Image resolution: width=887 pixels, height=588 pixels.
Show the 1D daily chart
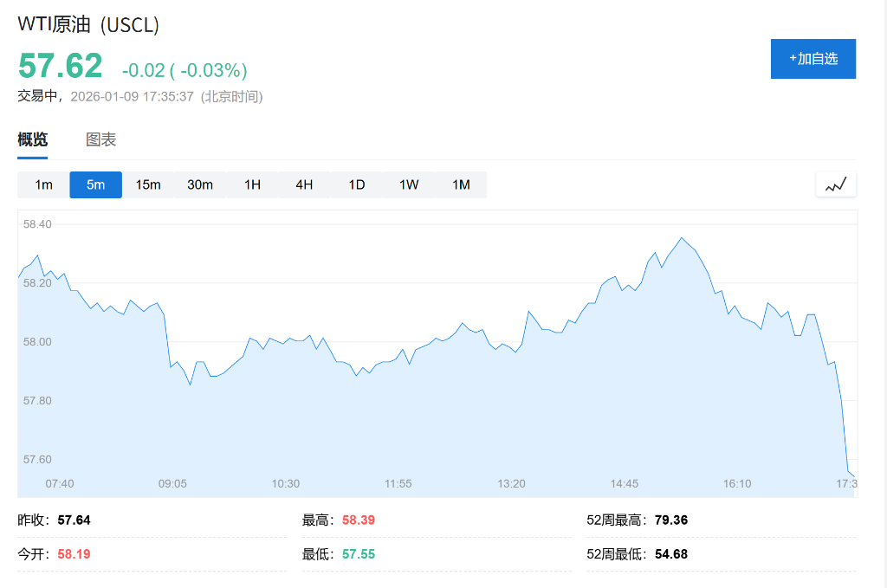357,184
